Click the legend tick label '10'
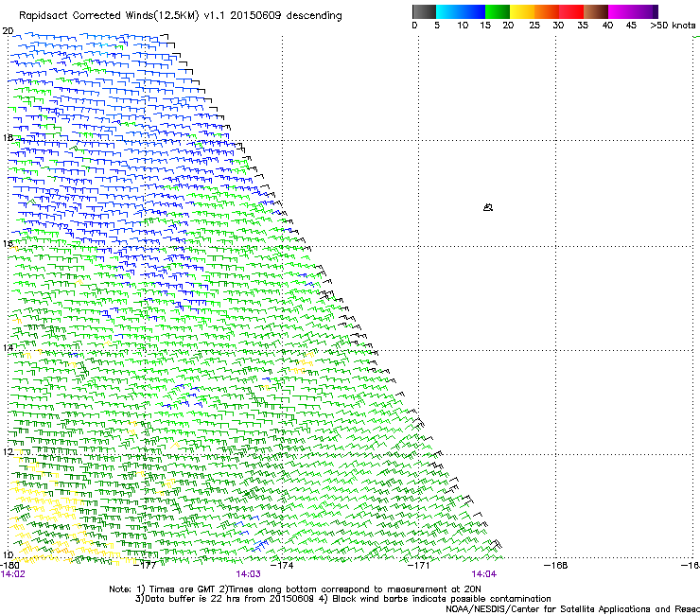This screenshot has height=615, width=700. [463, 26]
